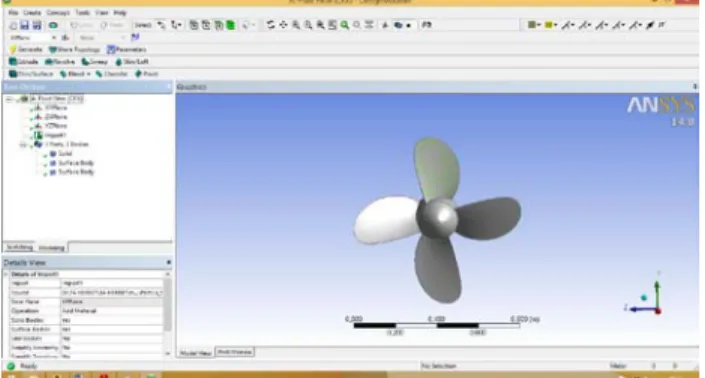This screenshot has width=705, height=378.
Task: Choose the Sweep feature tool
Action: pyautogui.click(x=94, y=62)
